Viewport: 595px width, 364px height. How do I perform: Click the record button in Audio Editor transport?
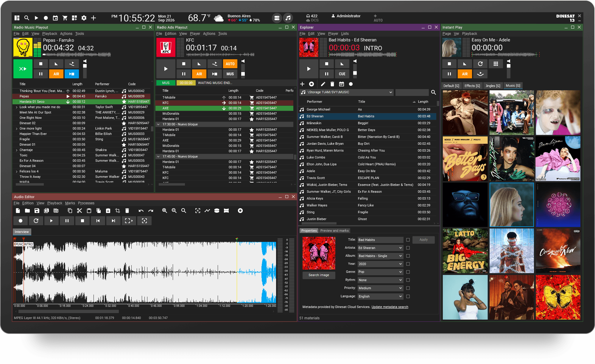[21, 221]
